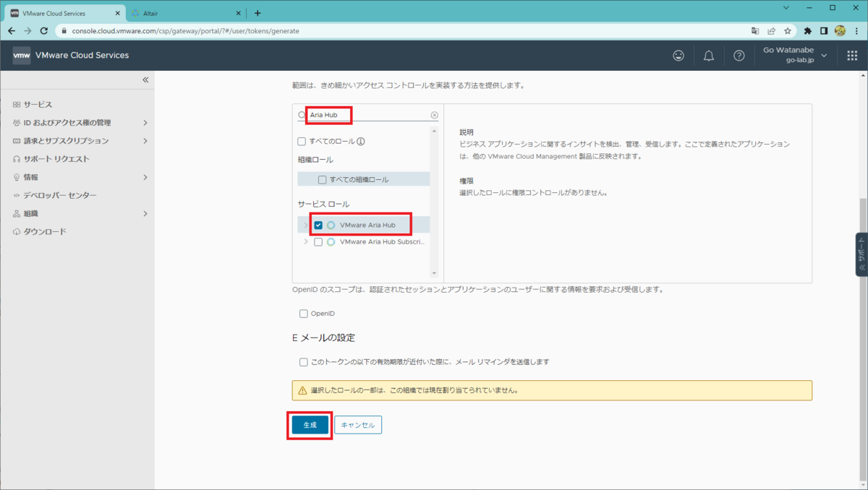The width and height of the screenshot is (868, 490).
Task: Click the サービス ロール heading text
Action: point(323,205)
